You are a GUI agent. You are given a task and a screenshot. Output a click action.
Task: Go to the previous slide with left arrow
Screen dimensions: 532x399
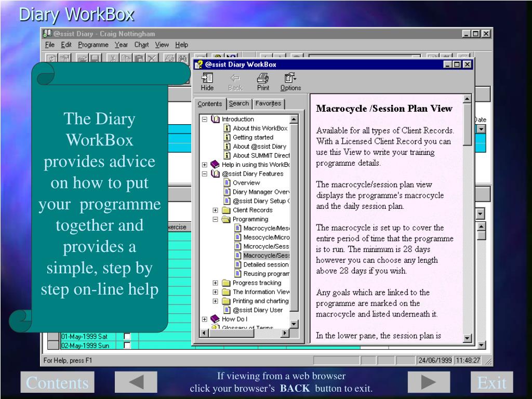point(136,382)
